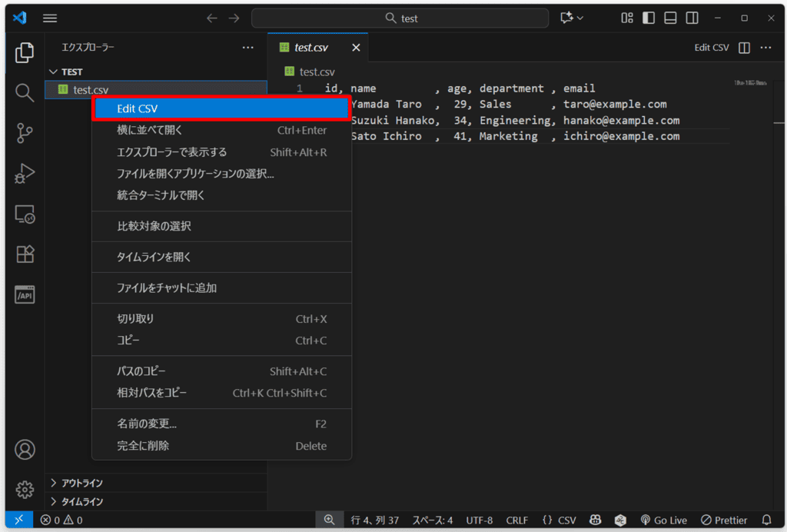Open the Accounts icon in activity bar
Screen dimensions: 787x532
(x=25, y=449)
